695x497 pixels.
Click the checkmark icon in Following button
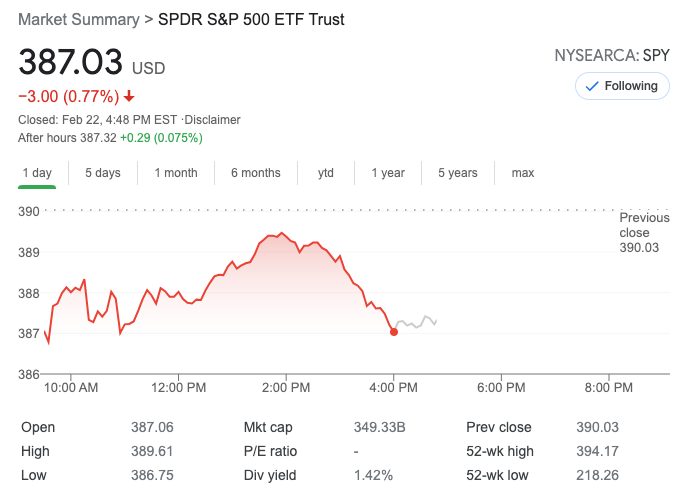[591, 86]
